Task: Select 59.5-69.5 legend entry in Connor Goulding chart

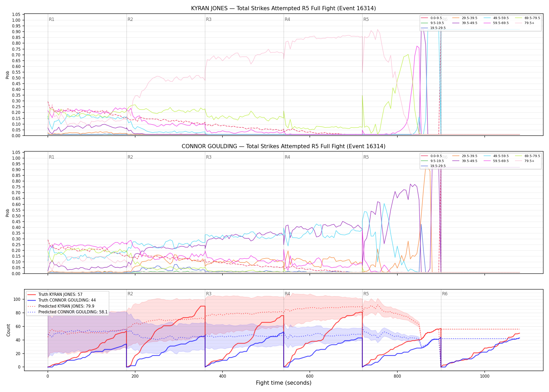Action: pos(496,161)
